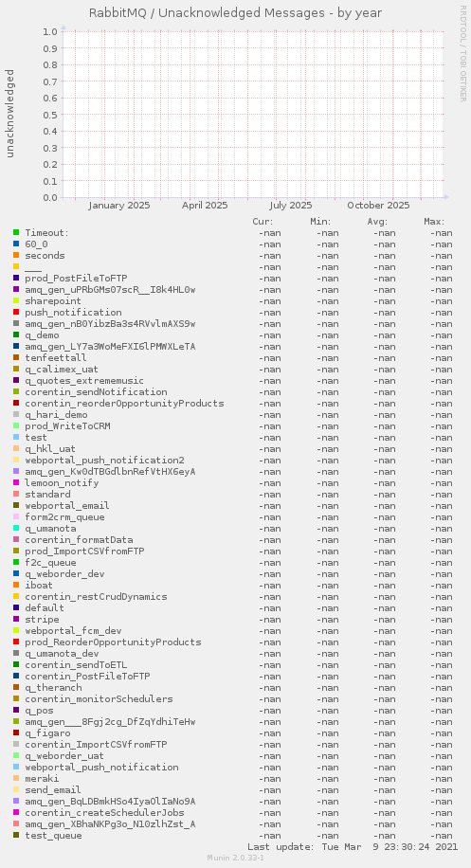Click the green swatch beside Timeout:

[x=16, y=232]
